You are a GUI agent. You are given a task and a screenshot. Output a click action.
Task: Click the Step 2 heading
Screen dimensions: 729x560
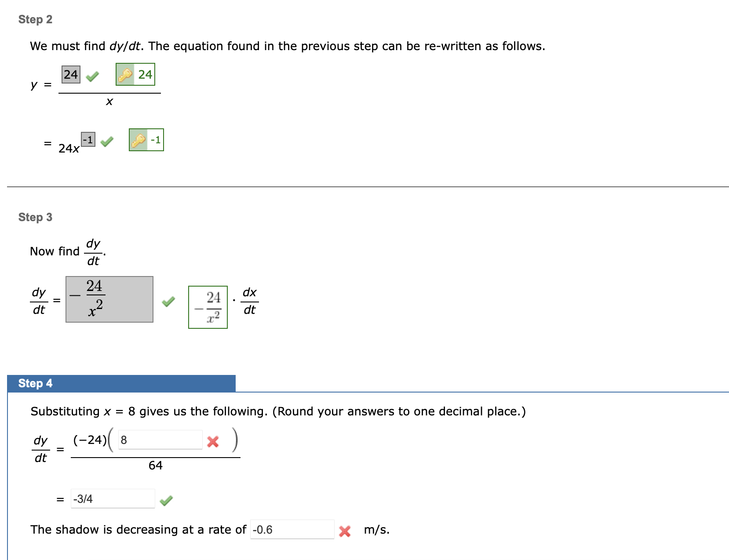coord(35,19)
